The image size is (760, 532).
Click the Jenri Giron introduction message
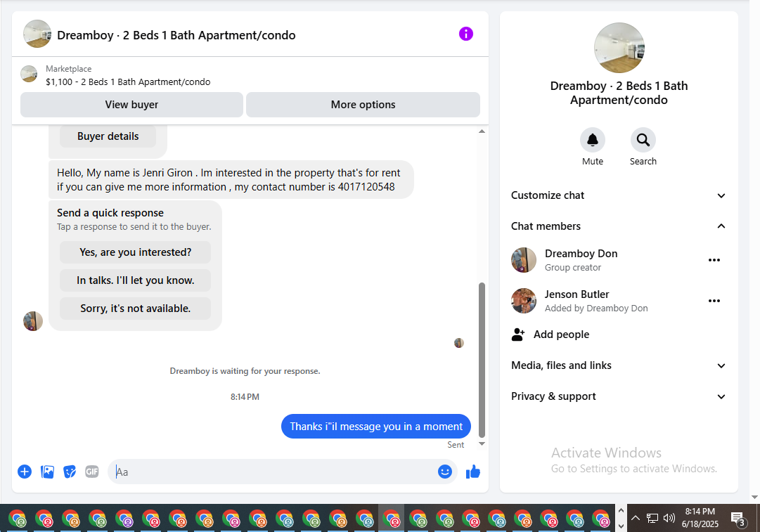click(231, 180)
